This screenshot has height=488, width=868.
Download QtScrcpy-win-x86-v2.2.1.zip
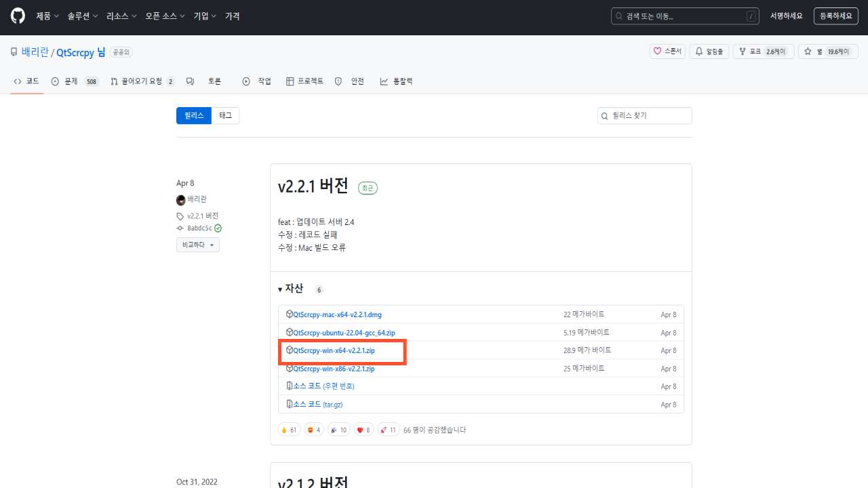pyautogui.click(x=334, y=369)
